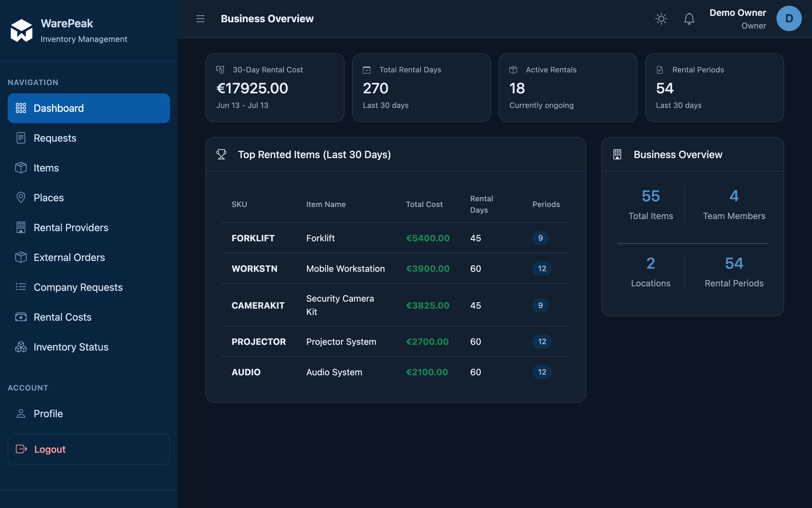The height and width of the screenshot is (508, 812).
Task: Click the Forklift periods badge 9
Action: pyautogui.click(x=540, y=238)
